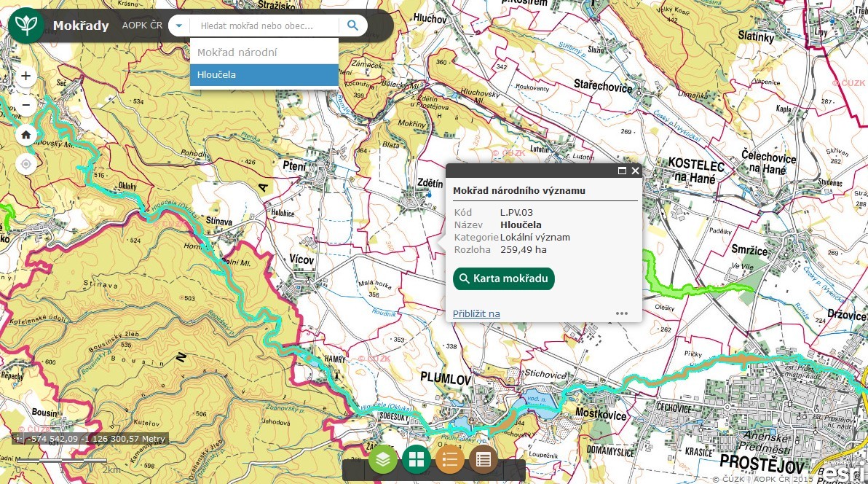Screen dimensions: 868x484
Task: Click the Hloučela name value in popup
Action: point(521,225)
